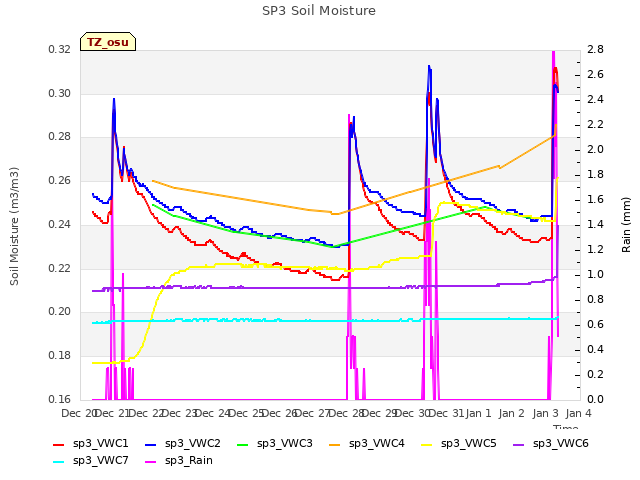Click the 1.6 rain axis value

click(595, 200)
